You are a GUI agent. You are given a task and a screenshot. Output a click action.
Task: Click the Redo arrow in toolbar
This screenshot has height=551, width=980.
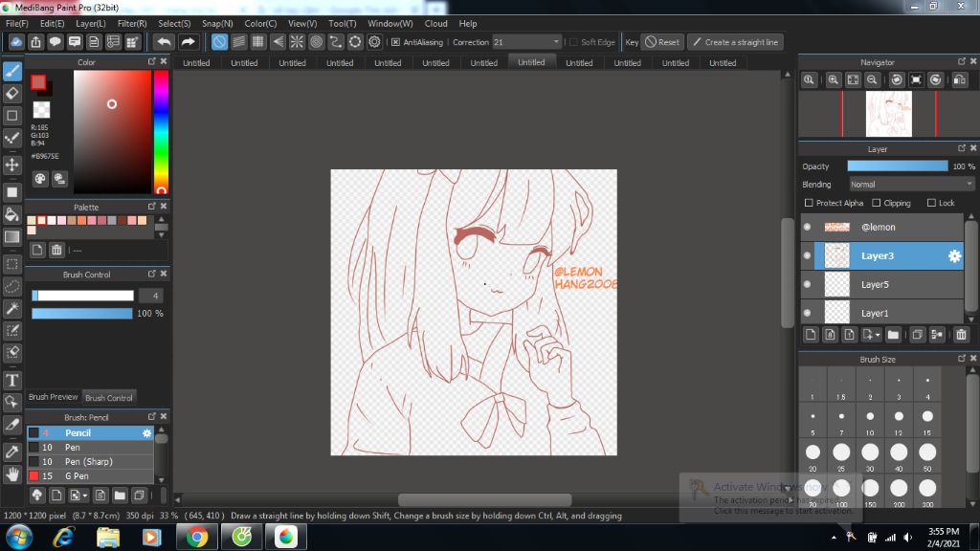coord(188,42)
